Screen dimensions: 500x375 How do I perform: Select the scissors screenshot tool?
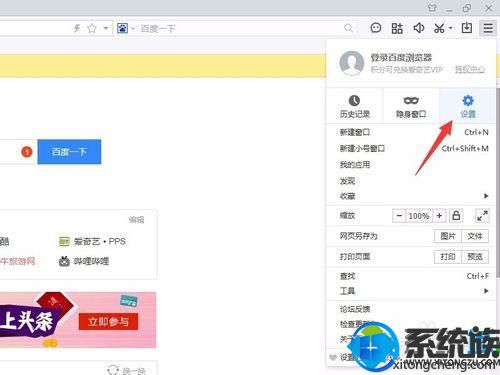pos(439,28)
